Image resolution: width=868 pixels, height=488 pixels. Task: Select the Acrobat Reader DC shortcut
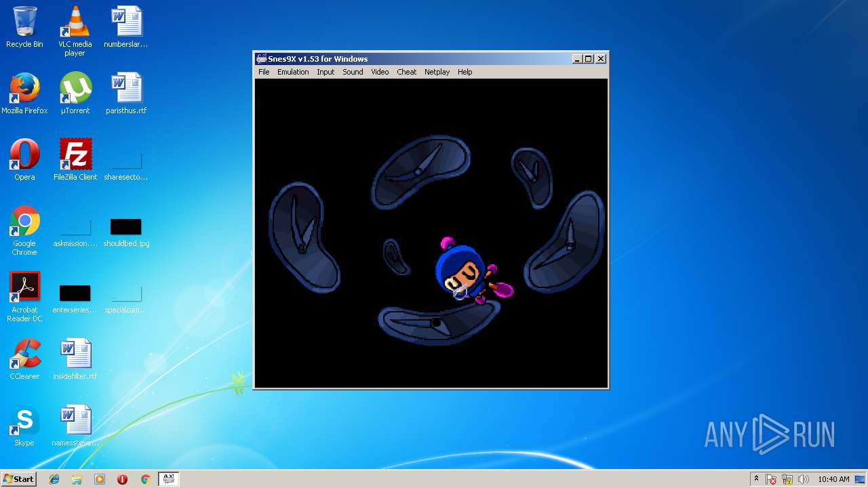pos(24,297)
